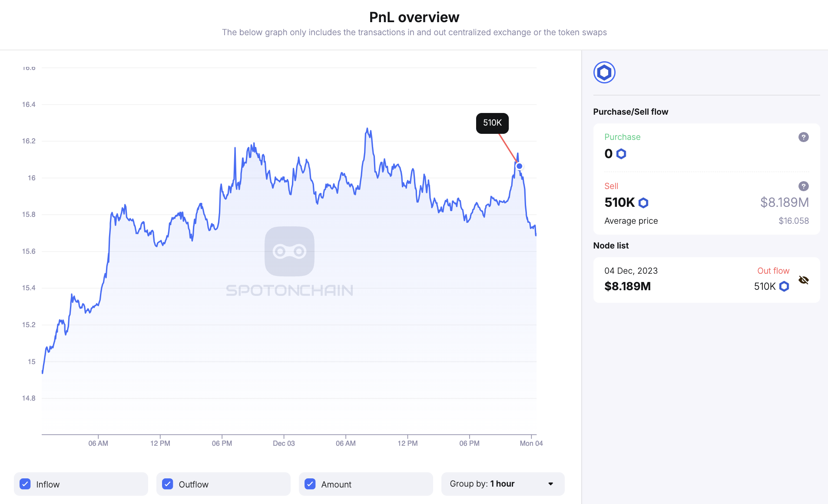Select the Purchase/Sell flow section header

point(630,112)
